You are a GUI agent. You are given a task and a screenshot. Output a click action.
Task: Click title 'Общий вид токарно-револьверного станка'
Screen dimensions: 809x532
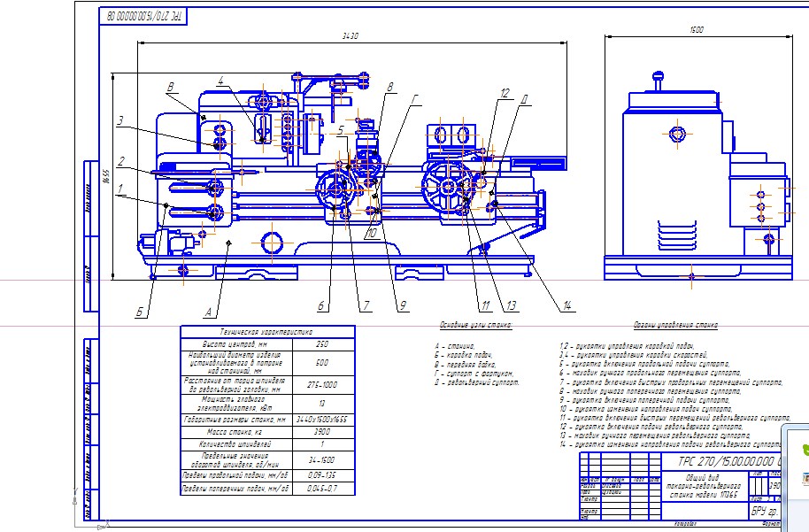click(705, 486)
